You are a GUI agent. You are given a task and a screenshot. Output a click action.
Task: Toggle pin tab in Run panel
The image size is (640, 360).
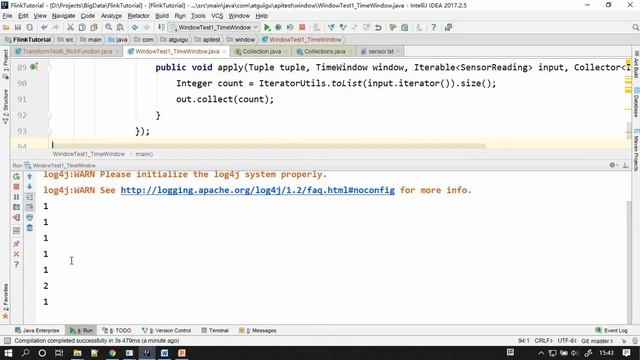pos(16,244)
